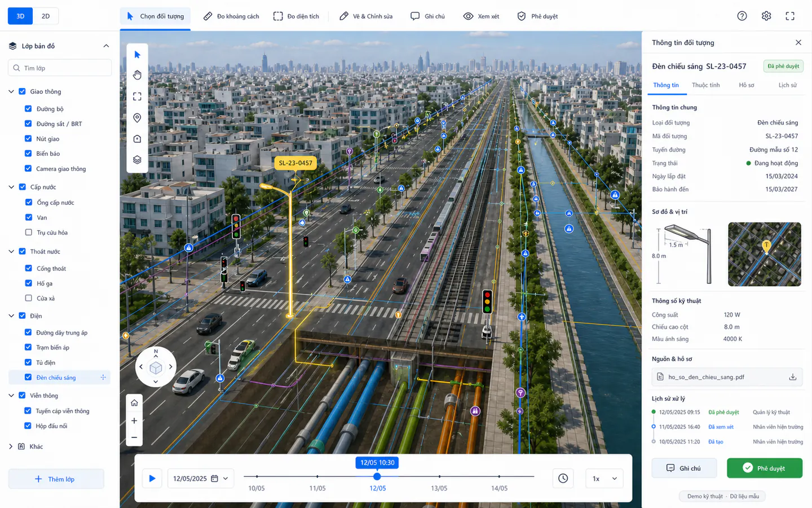Screen dimensions: 812x508
Task: Collapse Viễn thông group
Action: click(11, 396)
